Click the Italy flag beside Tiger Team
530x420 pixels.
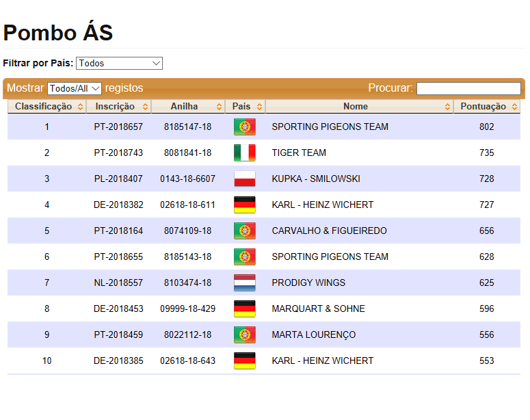pyautogui.click(x=244, y=153)
